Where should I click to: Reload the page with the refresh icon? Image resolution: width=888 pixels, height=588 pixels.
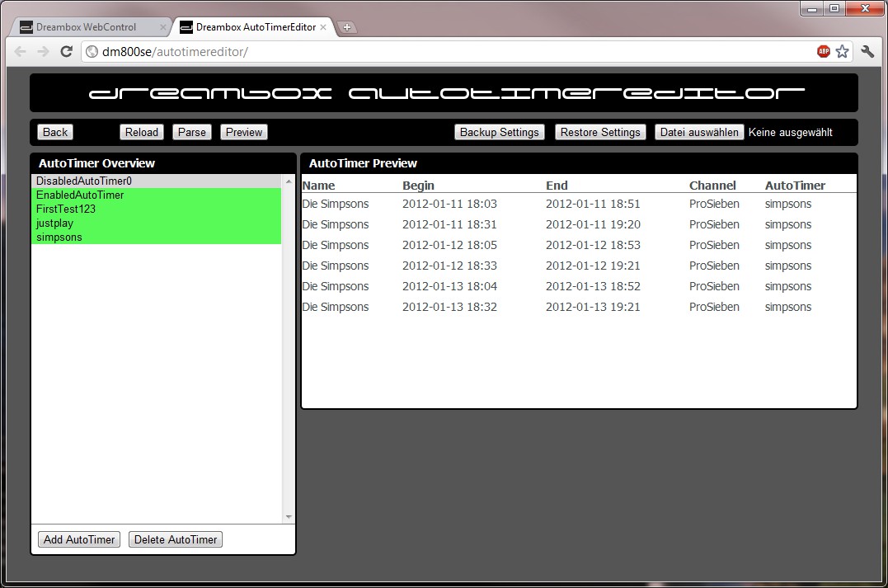(x=66, y=52)
